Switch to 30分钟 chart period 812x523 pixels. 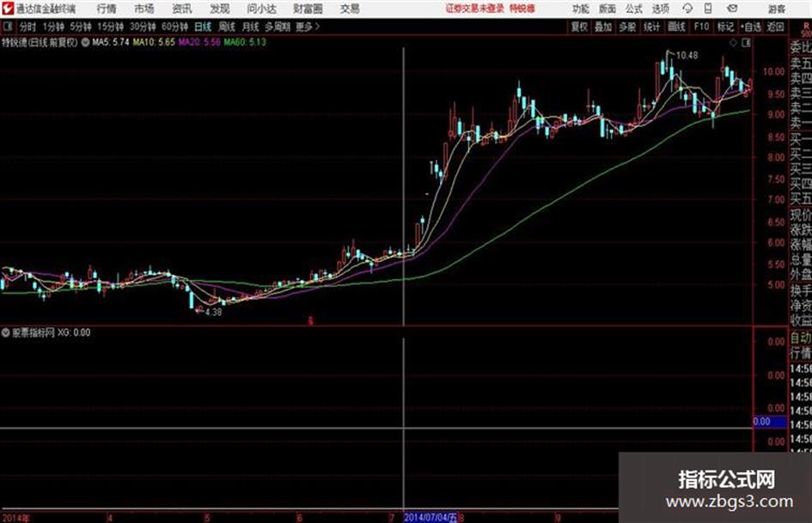pyautogui.click(x=143, y=27)
